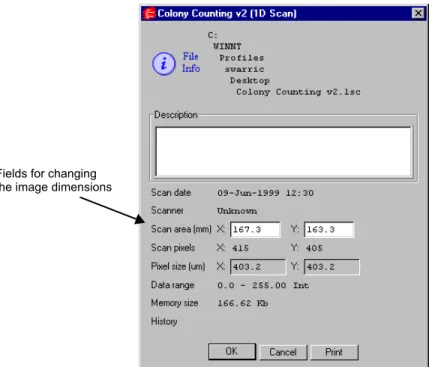This screenshot has width=435, height=367.
Task: Click the C: drive path entry
Action: pos(213,35)
